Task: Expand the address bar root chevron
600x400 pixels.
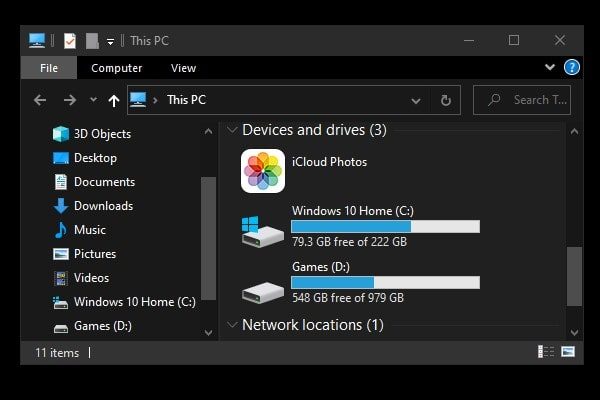Action: (x=155, y=100)
